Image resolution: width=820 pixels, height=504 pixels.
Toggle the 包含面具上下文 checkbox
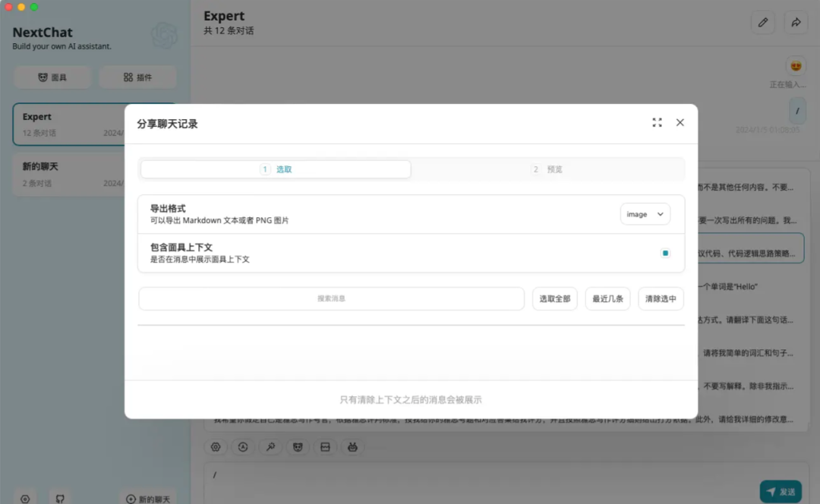tap(665, 253)
